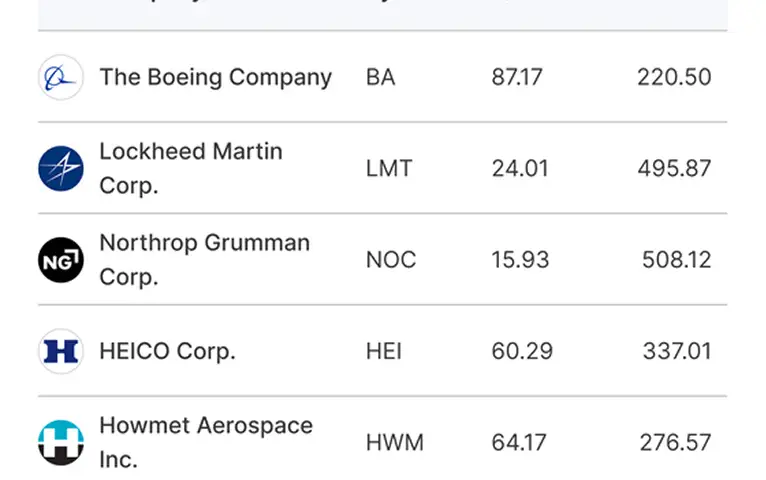Image resolution: width=766 pixels, height=480 pixels.
Task: Select the LMT ticker symbol
Action: 389,168
